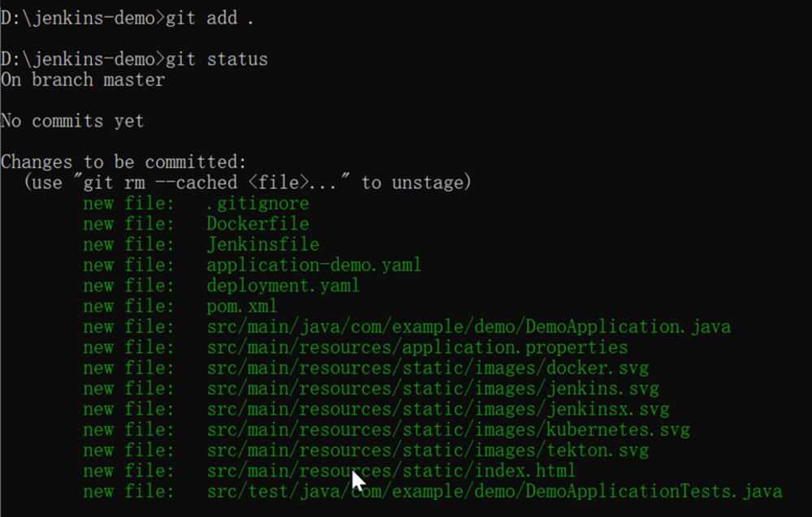Click the deployment.yaml file name
812x517 pixels.
click(283, 286)
